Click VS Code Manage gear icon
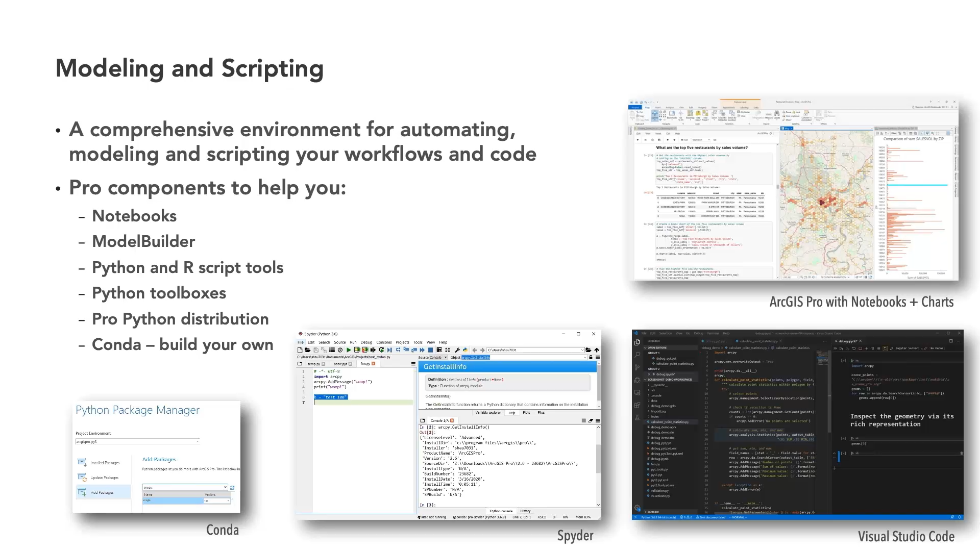 click(638, 508)
